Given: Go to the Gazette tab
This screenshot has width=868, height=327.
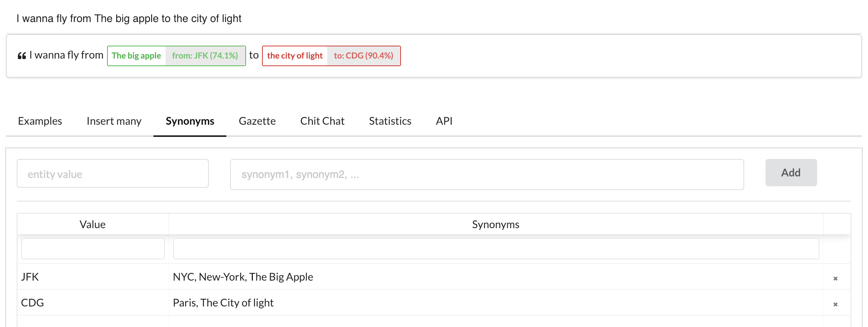Looking at the screenshot, I should tap(257, 121).
